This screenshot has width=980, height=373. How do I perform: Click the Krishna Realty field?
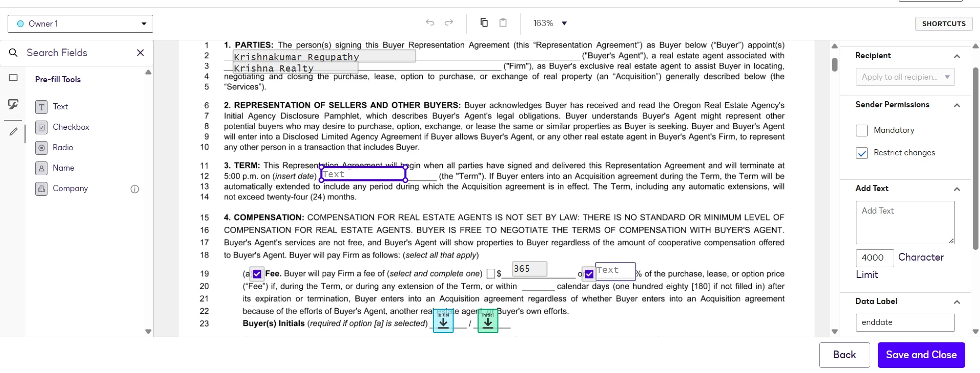pos(295,67)
